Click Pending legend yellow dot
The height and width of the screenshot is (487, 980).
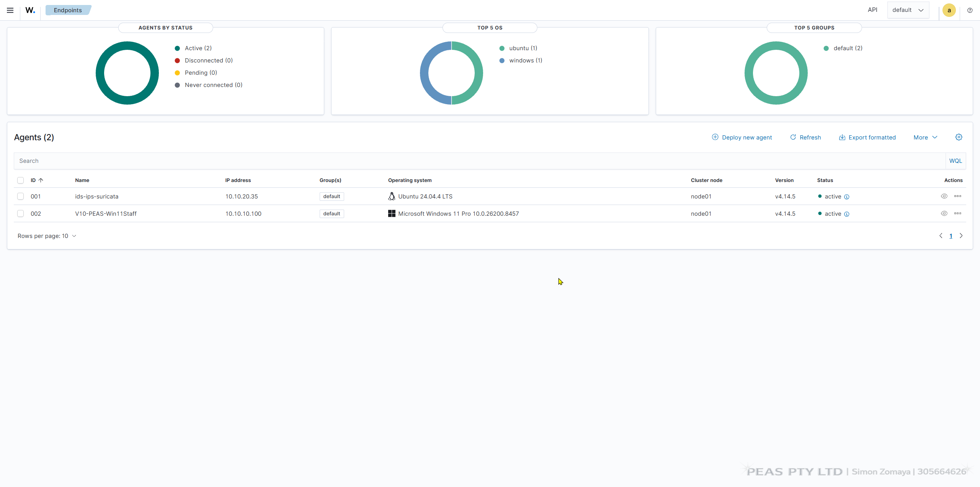click(177, 73)
